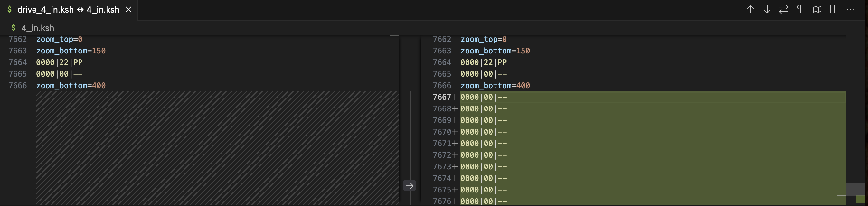Click added line 7667 in right pane
The height and width of the screenshot is (206, 868).
click(x=483, y=97)
